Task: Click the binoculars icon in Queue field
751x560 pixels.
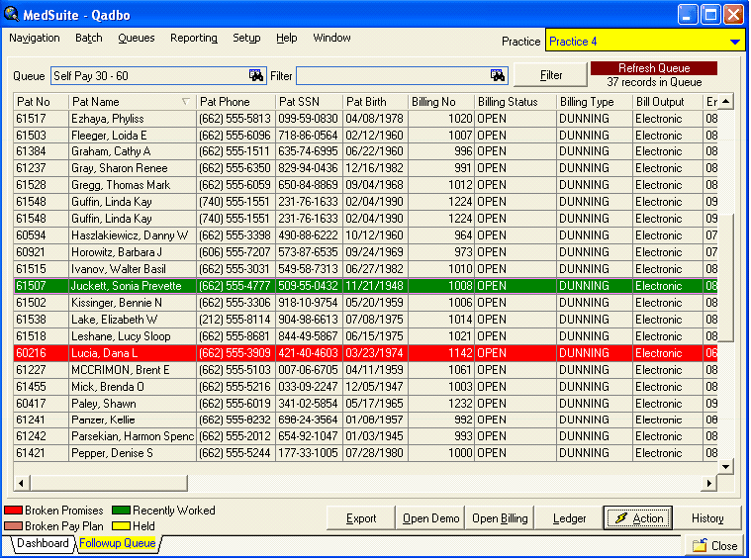Action: 256,75
